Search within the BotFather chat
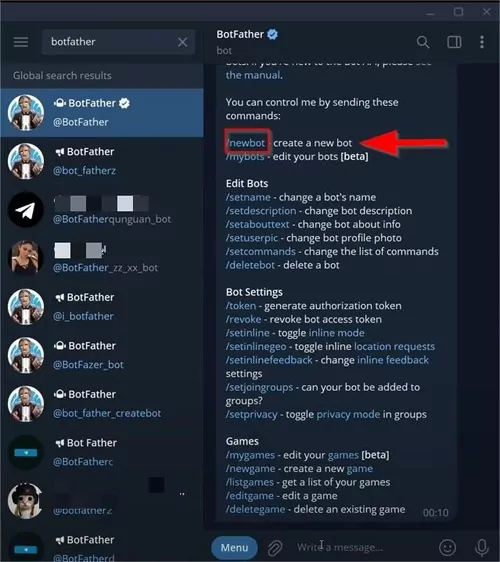The width and height of the screenshot is (500, 562). 423,42
